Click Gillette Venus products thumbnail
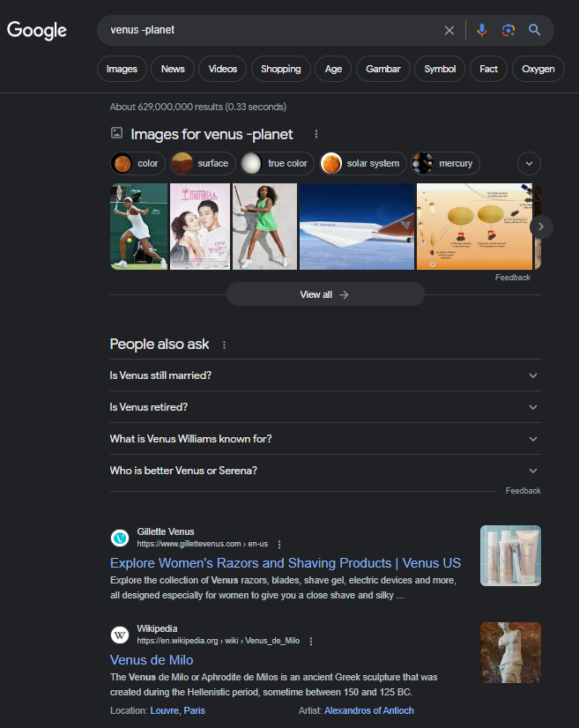579x728 pixels. [510, 556]
